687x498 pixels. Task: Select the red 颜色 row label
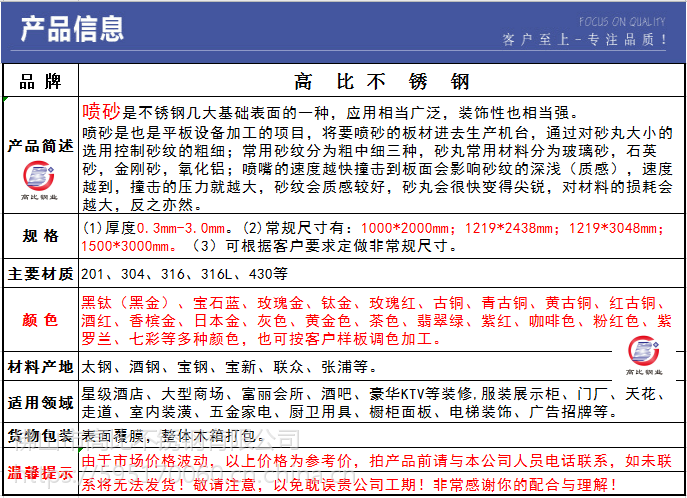pos(40,320)
